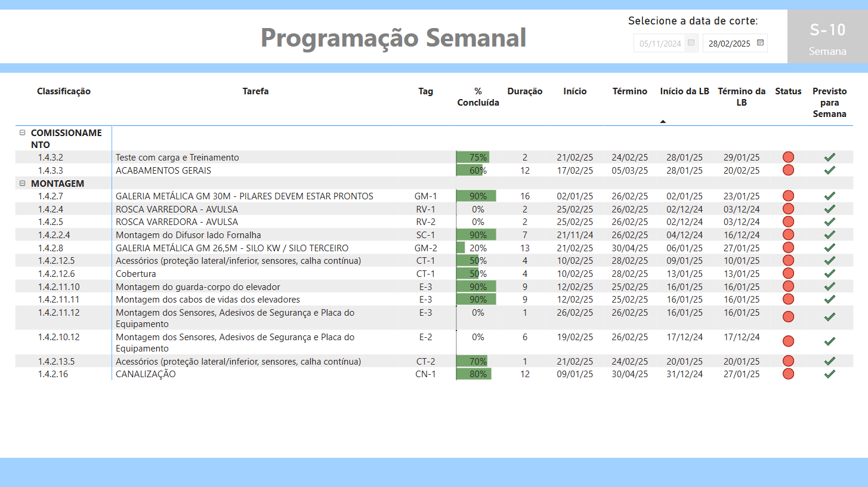Click the S-10 Semana card
Viewport: 868px width, 487px height.
(827, 37)
